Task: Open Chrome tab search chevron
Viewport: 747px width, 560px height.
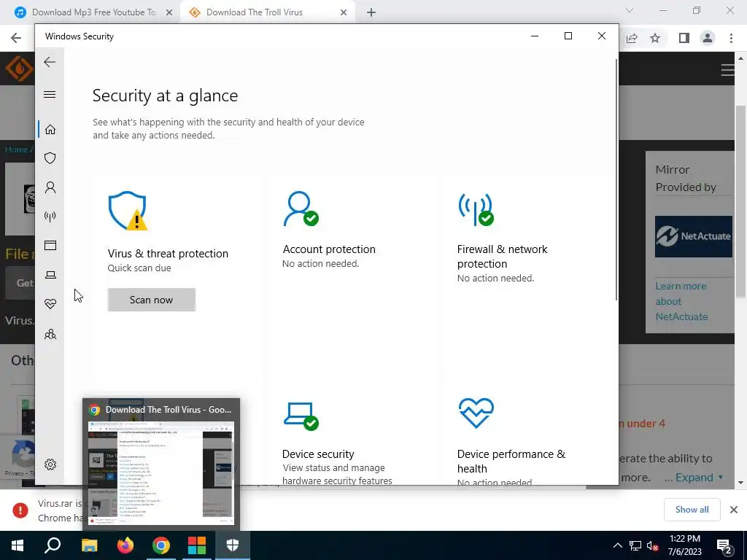Action: click(630, 10)
